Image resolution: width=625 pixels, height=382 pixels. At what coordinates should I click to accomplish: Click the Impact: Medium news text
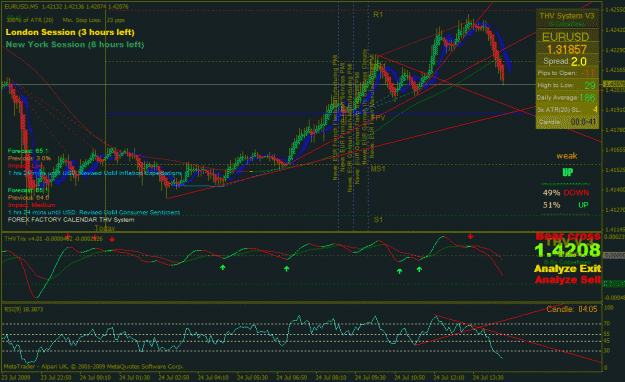(31, 205)
